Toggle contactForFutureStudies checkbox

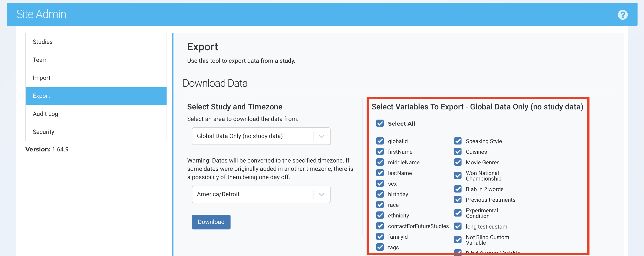(380, 226)
